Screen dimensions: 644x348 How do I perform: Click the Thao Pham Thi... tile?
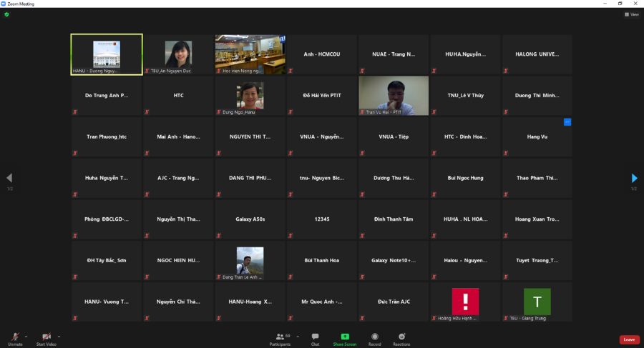(x=537, y=178)
